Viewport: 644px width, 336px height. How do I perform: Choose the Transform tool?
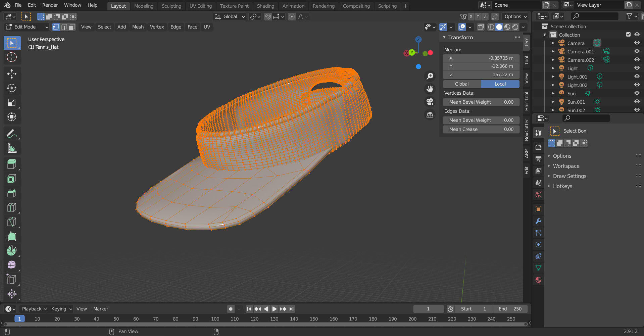pos(12,117)
